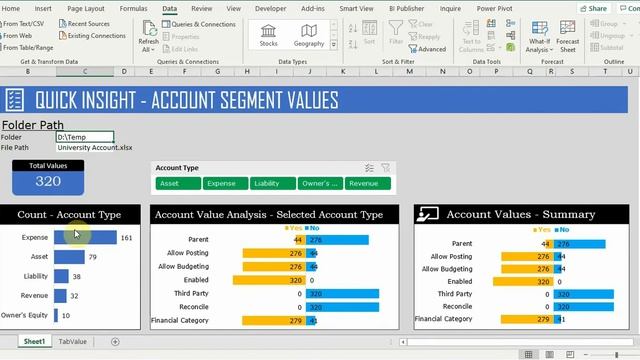
Task: Click the green Manage Data Model icon
Action: 510,47
